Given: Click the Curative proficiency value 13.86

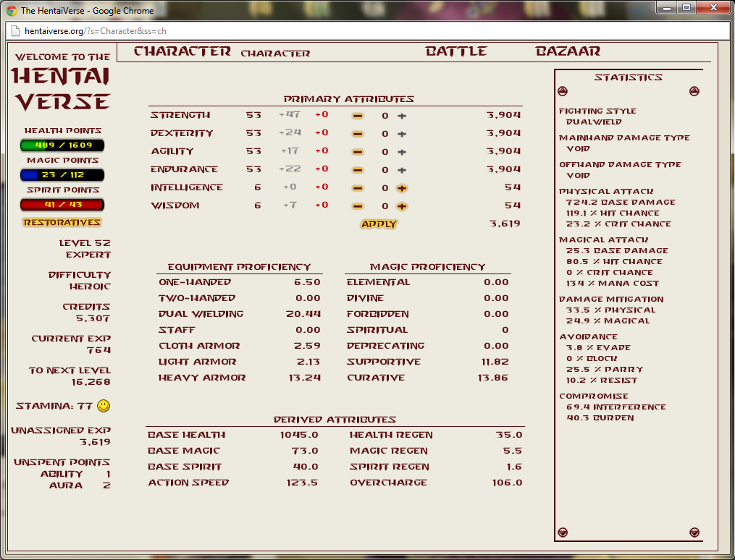Looking at the screenshot, I should point(492,378).
